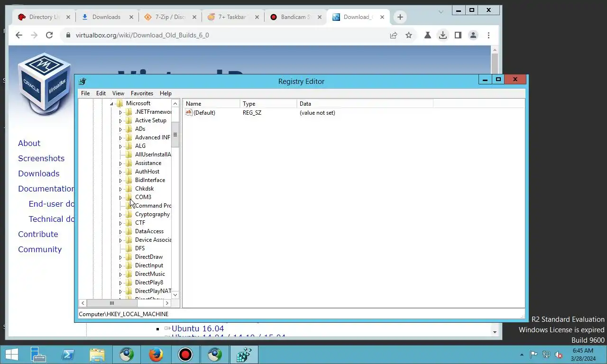This screenshot has width=607, height=364.
Task: Select the DFS registry key
Action: point(140,248)
